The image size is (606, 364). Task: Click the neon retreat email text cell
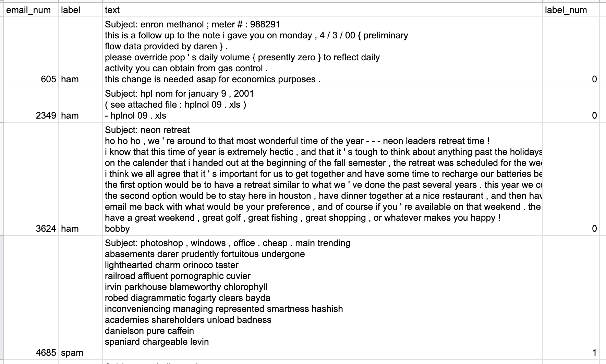tap(323, 179)
